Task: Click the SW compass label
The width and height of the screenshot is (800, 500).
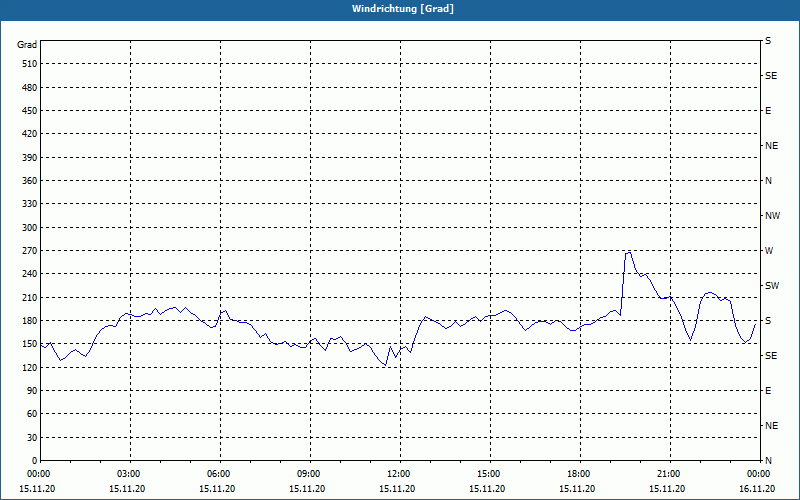Action: click(772, 286)
